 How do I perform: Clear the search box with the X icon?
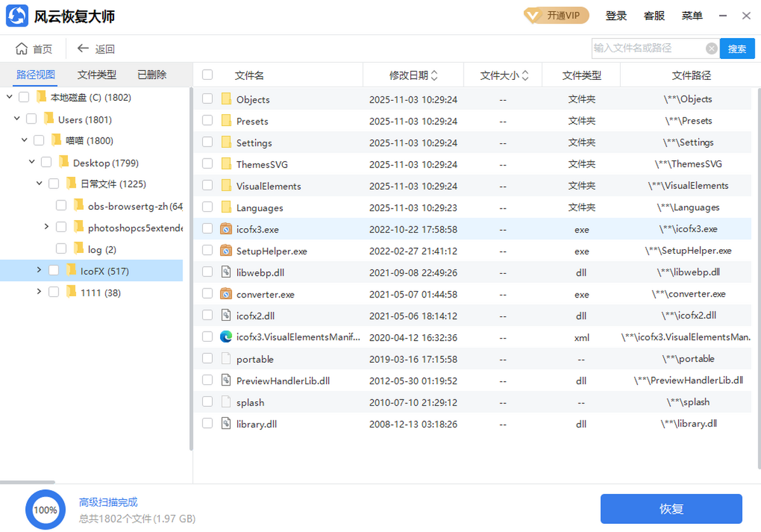point(712,48)
